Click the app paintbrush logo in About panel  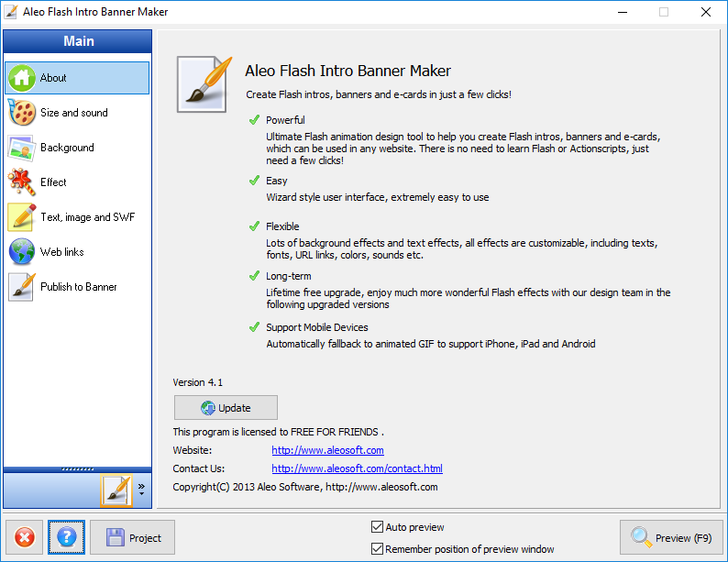pyautogui.click(x=204, y=84)
